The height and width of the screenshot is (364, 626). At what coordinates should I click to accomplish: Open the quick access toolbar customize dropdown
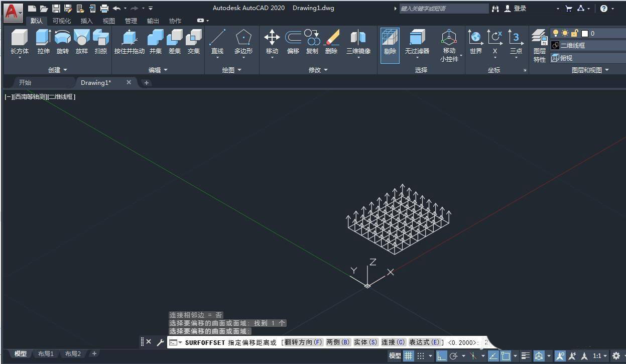click(151, 9)
